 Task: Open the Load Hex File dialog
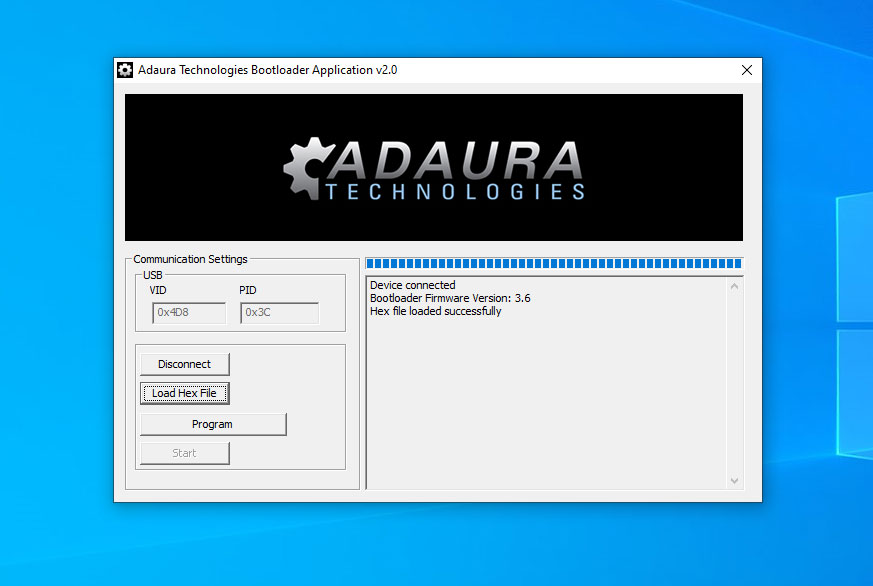pyautogui.click(x=184, y=393)
